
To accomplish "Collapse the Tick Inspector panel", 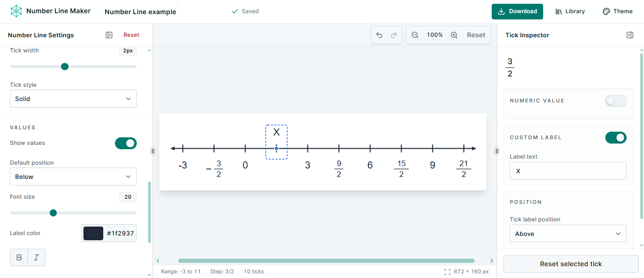I will tap(630, 35).
